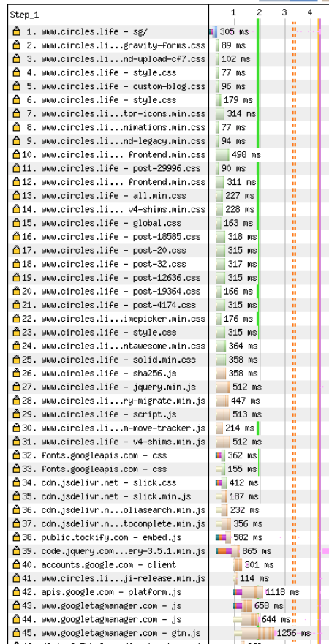This screenshot has height=644, width=329.
Task: Click lock icon beside post-20.css
Action: [16, 250]
